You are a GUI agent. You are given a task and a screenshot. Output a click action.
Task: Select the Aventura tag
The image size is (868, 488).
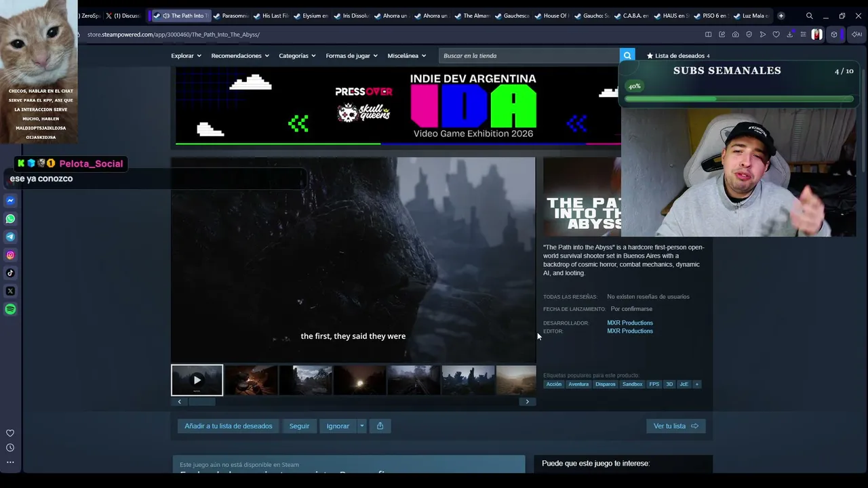[578, 384]
